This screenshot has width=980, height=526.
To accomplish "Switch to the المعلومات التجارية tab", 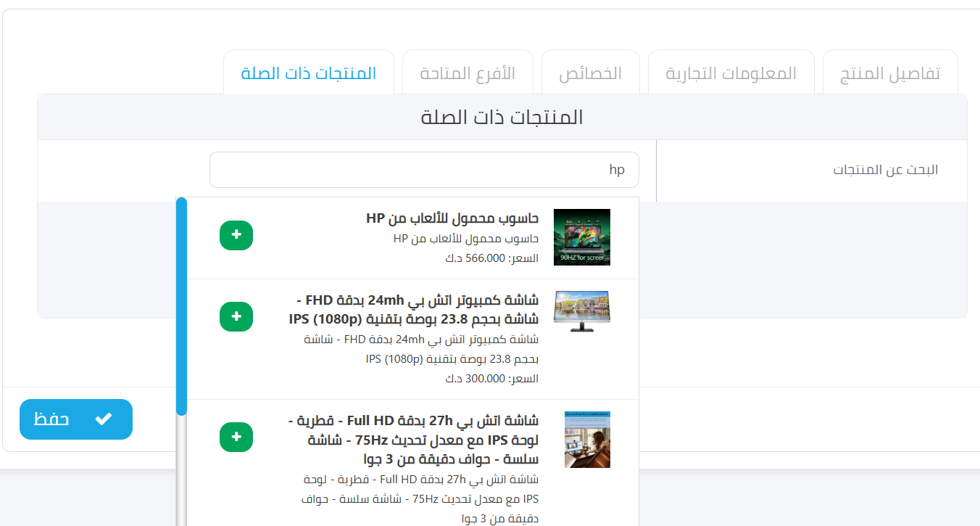I will 731,73.
